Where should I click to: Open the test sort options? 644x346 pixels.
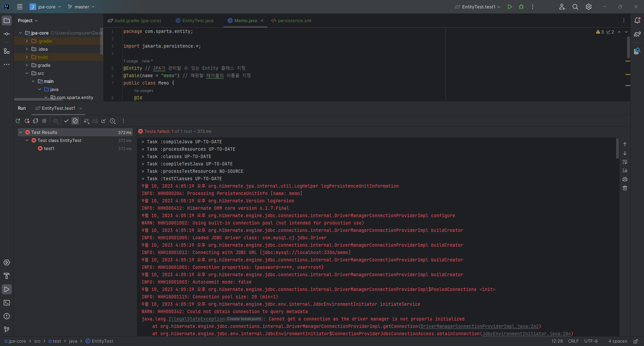point(87,121)
